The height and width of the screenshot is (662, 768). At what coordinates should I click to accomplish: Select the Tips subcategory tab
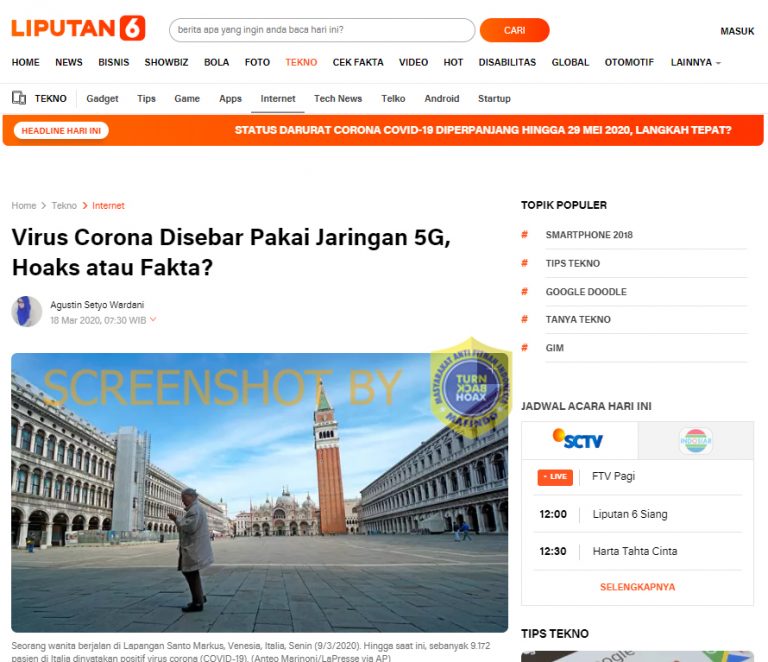click(x=146, y=98)
